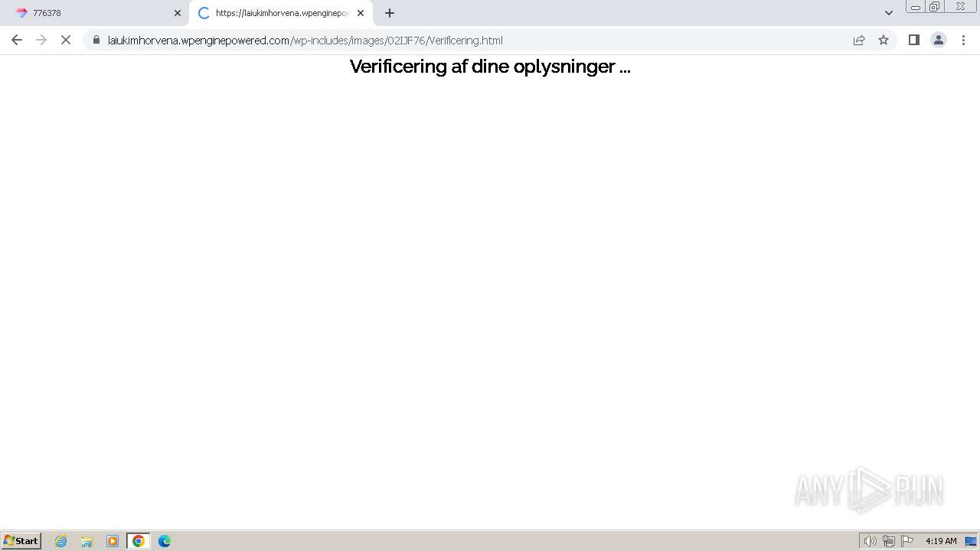The image size is (980, 551).
Task: Close the laiukimhorvena tab
Action: [x=361, y=13]
